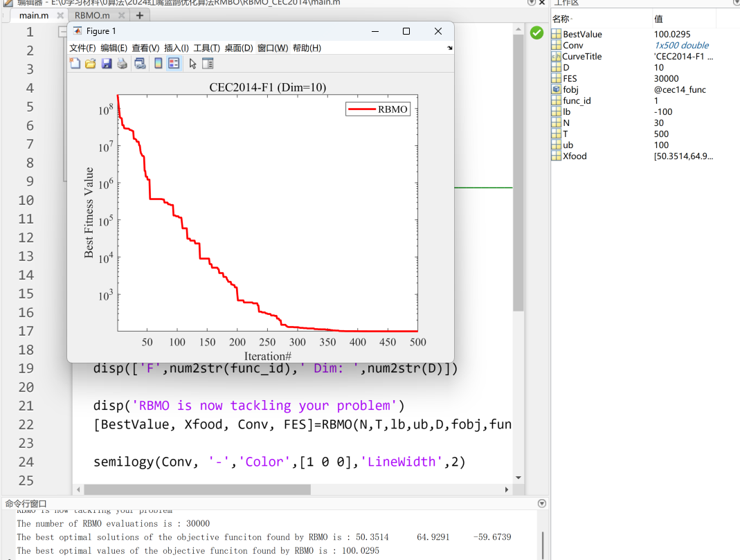
Task: Select the T variable in workspace
Action: [x=566, y=134]
